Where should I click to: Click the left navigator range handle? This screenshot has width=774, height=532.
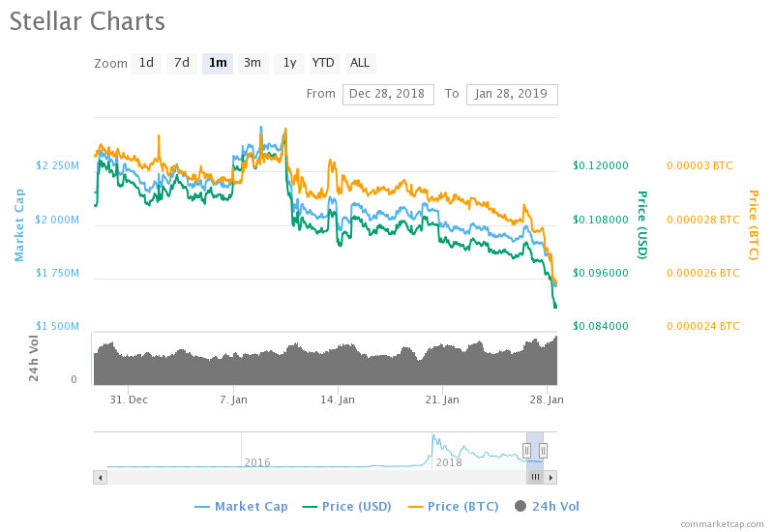526,451
